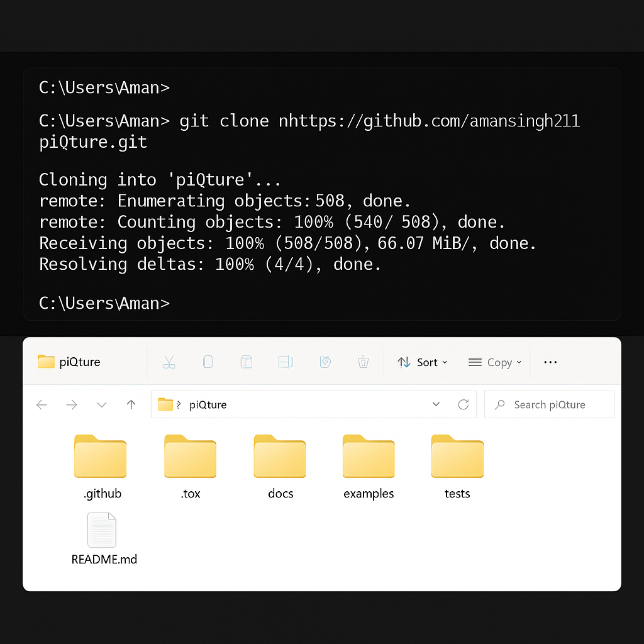Click the Copy icon next to scissors
Screen dimensions: 644x644
tap(208, 362)
